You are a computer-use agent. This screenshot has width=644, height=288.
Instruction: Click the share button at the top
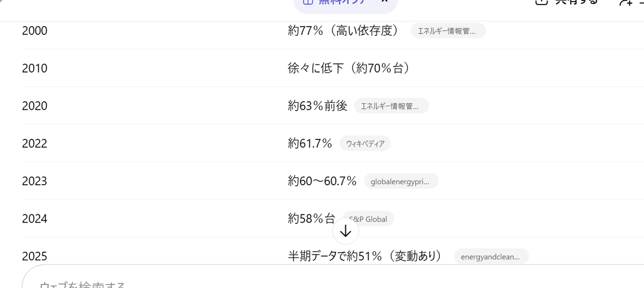click(569, 2)
